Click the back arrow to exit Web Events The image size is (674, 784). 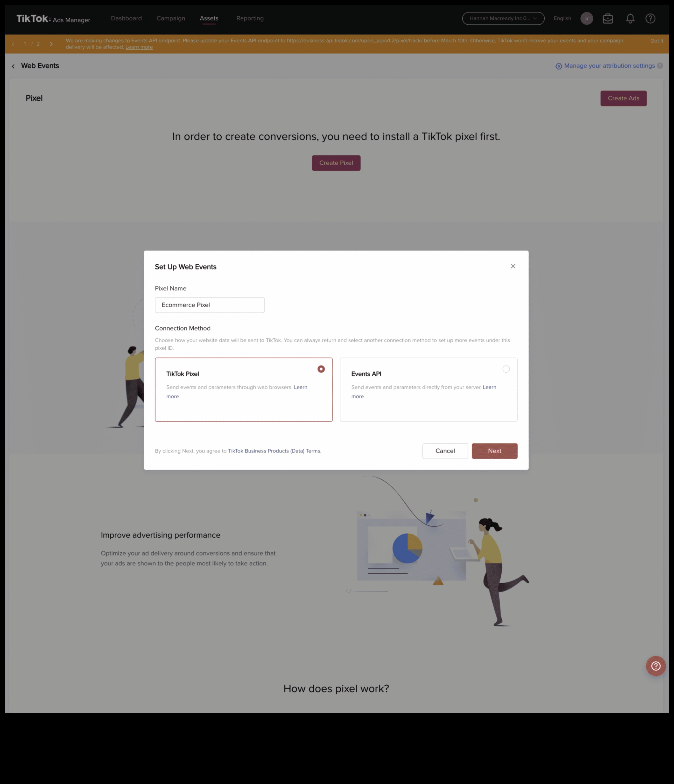click(13, 65)
